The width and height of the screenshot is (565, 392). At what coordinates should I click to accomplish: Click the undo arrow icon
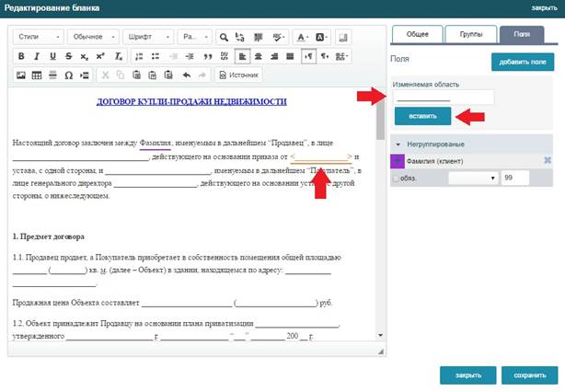tap(187, 75)
